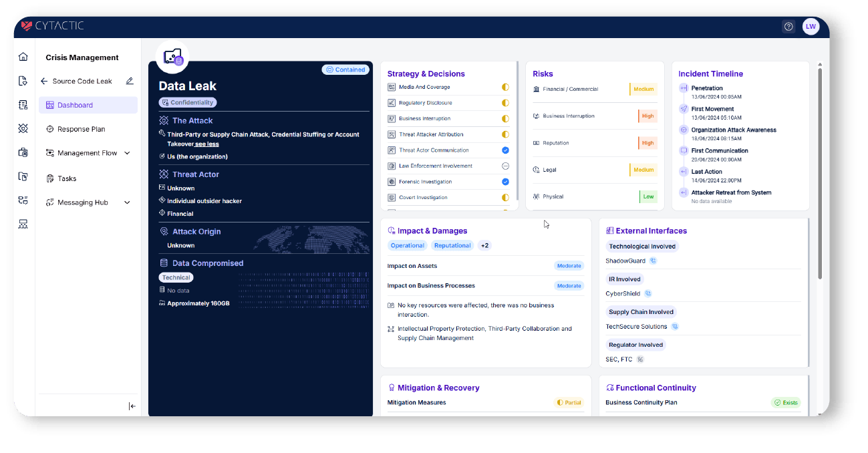Toggle Covert Investigation status indicator
This screenshot has height=453, width=868.
(x=505, y=197)
